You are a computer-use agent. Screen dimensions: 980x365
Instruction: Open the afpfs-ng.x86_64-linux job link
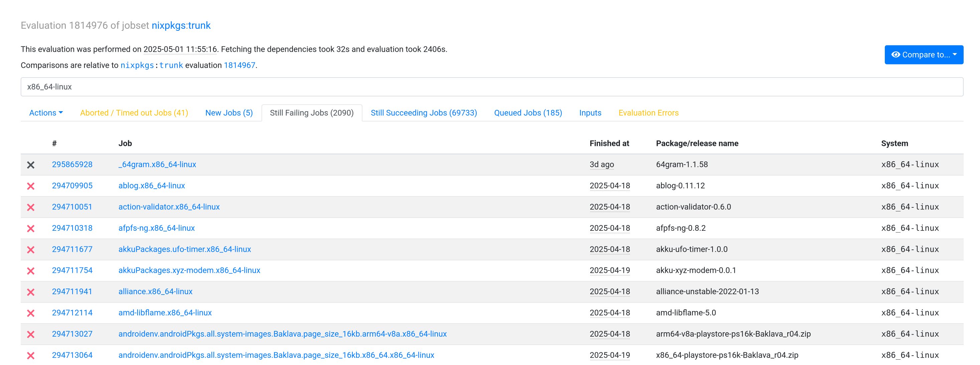pos(156,228)
